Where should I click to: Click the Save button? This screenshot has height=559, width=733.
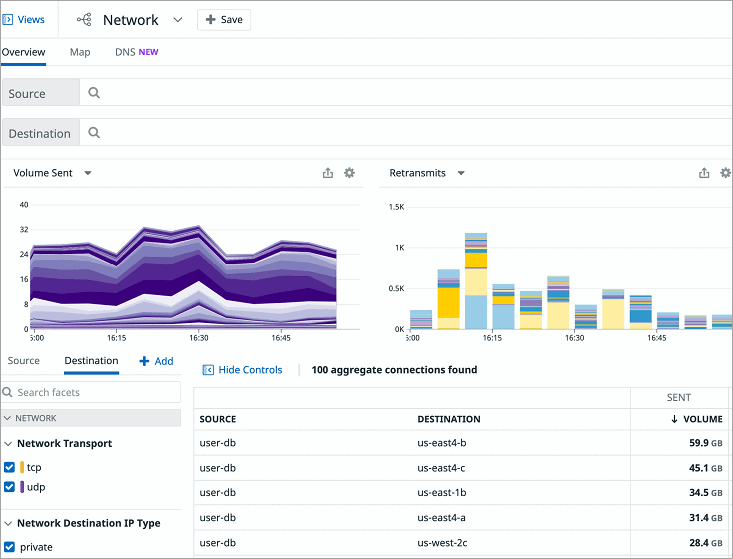pos(224,20)
